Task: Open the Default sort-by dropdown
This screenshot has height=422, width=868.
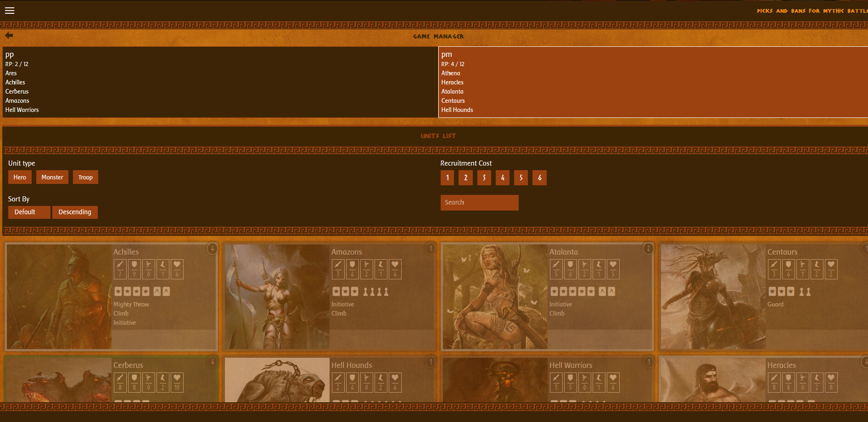Action: coord(29,212)
